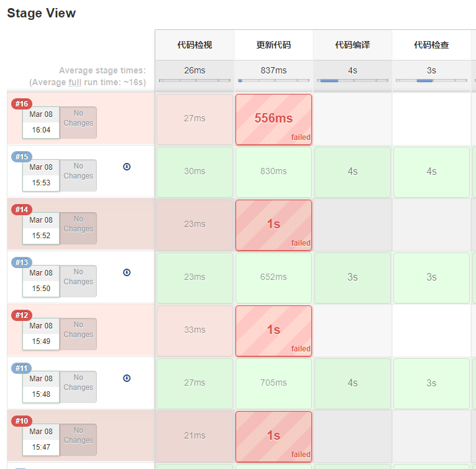Viewport: 476px width, 469px height.
Task: Select the 更新代码 column header
Action: (273, 45)
